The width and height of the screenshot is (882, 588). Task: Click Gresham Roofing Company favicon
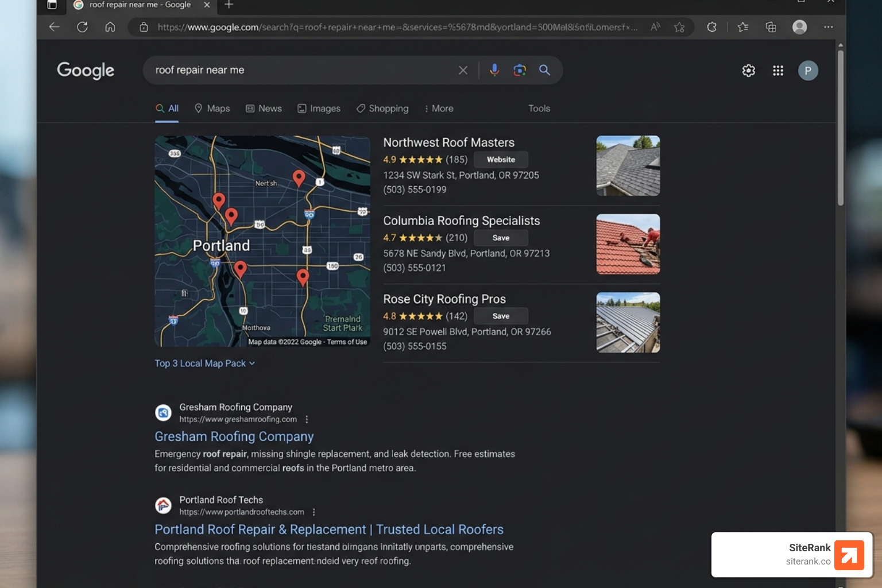click(x=164, y=413)
